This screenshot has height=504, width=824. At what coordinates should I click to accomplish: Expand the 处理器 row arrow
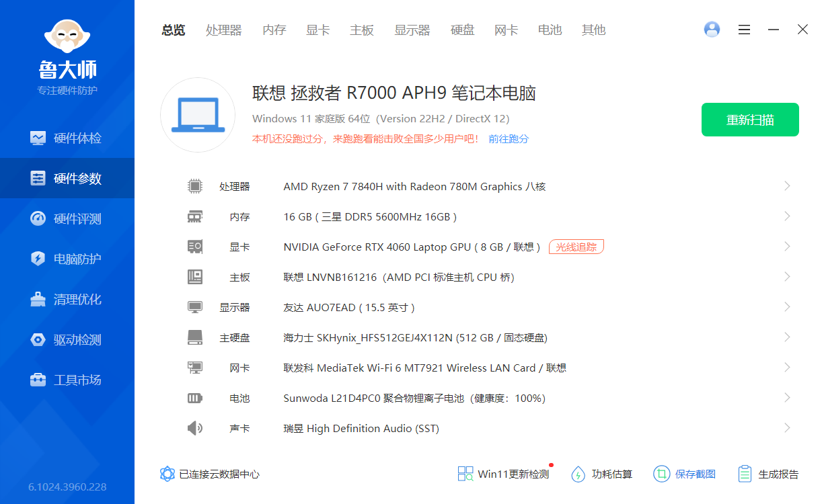point(787,186)
